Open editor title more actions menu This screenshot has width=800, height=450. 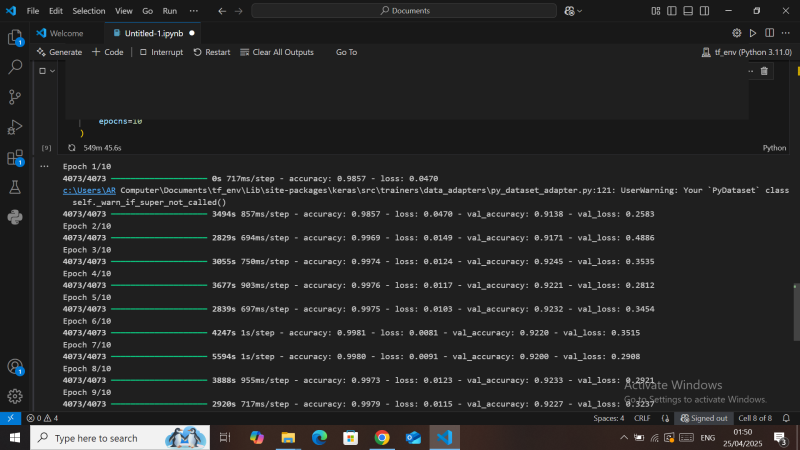[786, 33]
